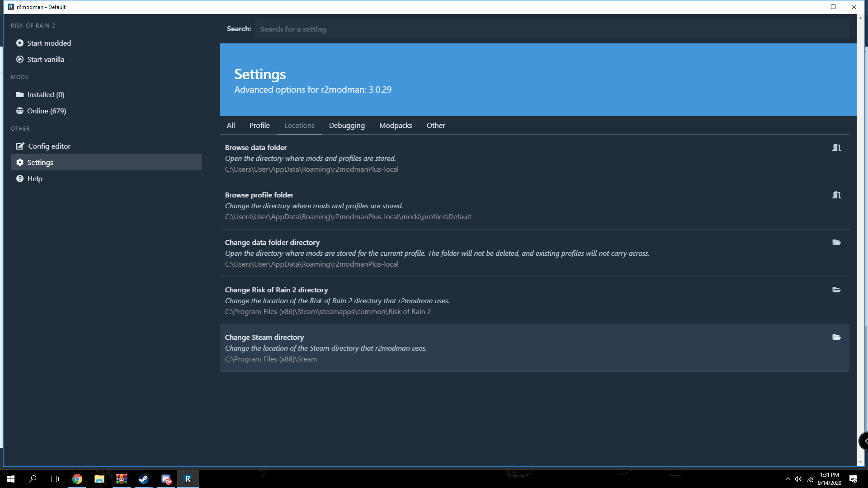Click the Start vanilla play icon
868x488 pixels.
point(20,59)
